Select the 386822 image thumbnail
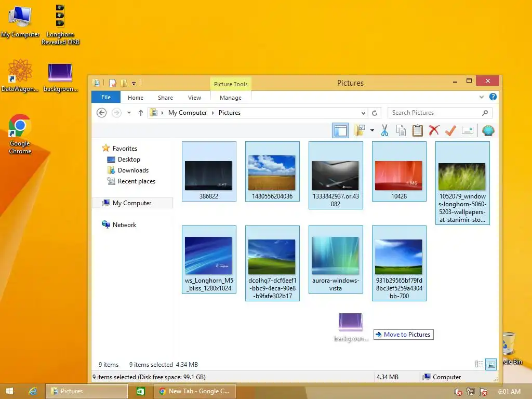This screenshot has height=399, width=532. pyautogui.click(x=209, y=171)
